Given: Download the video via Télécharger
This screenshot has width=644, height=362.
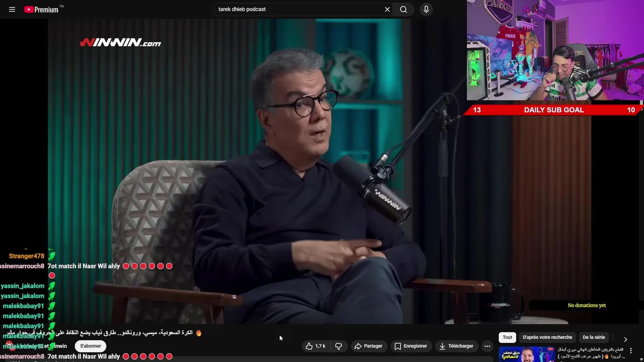Looking at the screenshot, I should click(x=456, y=346).
